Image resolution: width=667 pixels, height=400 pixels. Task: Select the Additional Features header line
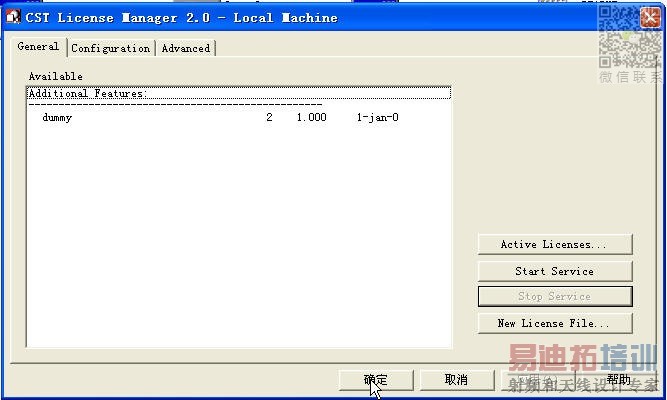coord(239,93)
